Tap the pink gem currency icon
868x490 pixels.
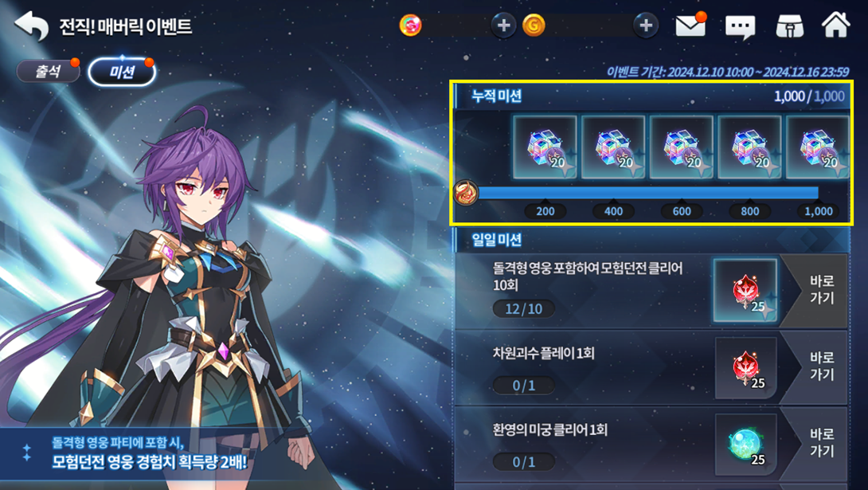coord(410,25)
